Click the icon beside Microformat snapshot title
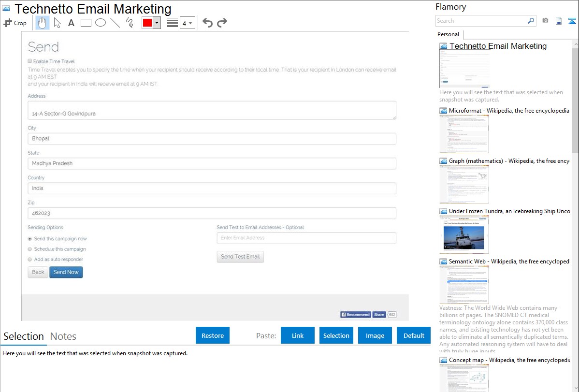Screen dimensions: 579x392 point(443,111)
